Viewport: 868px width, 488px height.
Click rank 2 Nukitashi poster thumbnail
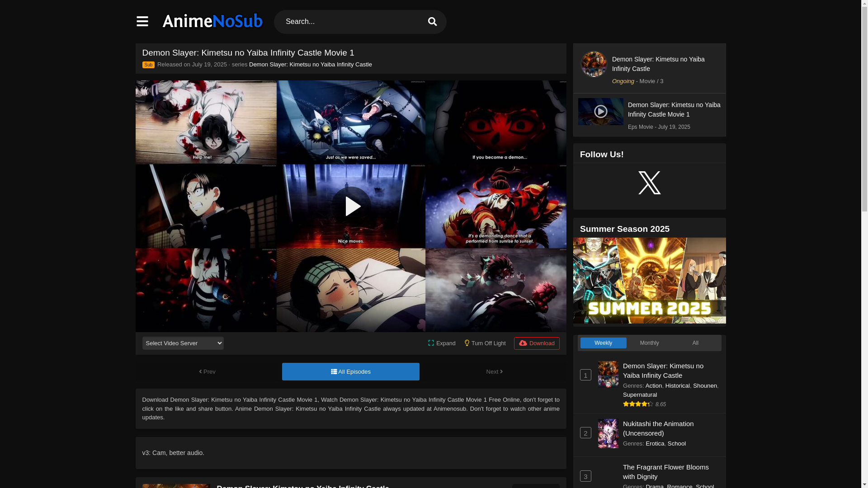[608, 433]
